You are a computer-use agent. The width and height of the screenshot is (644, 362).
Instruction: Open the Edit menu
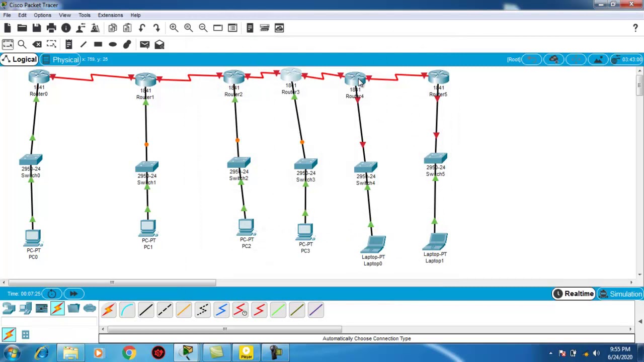[22, 15]
